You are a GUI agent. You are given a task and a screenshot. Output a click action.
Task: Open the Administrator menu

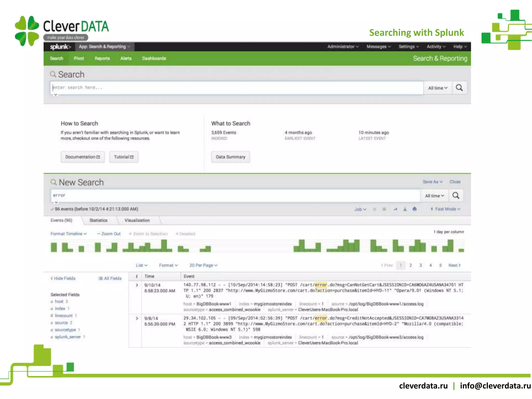[x=343, y=47]
